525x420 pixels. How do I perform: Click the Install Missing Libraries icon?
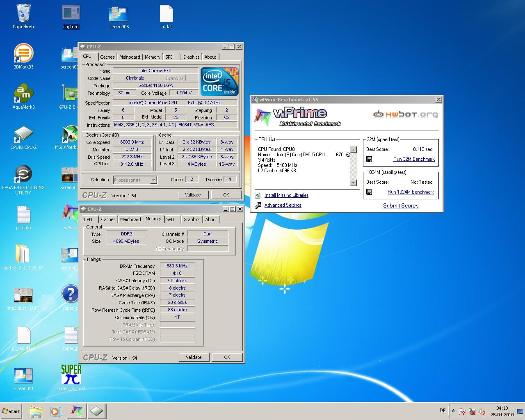pyautogui.click(x=258, y=196)
